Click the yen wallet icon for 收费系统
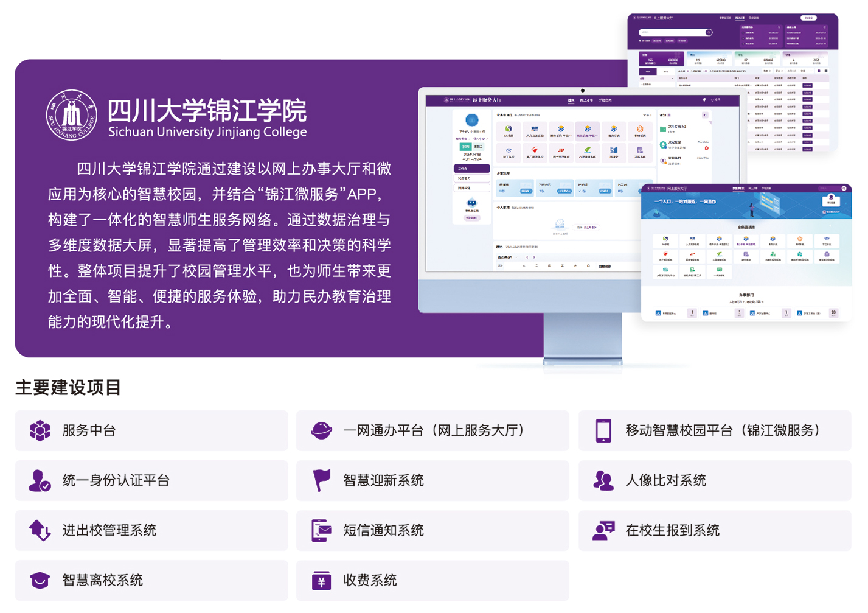This screenshot has height=613, width=868. [x=321, y=580]
